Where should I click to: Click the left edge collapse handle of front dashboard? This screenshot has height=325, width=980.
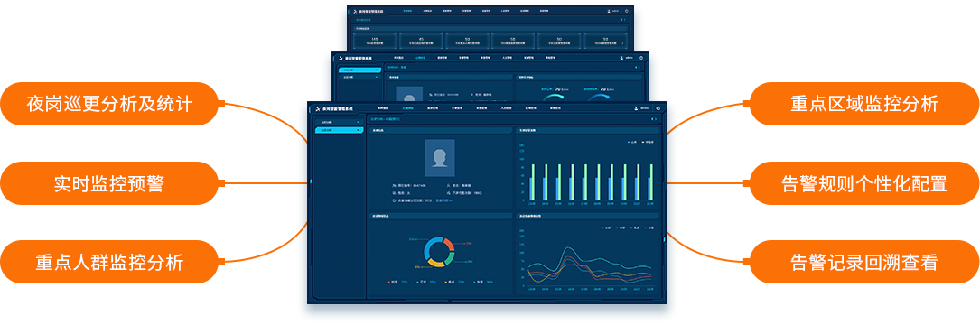(x=311, y=181)
